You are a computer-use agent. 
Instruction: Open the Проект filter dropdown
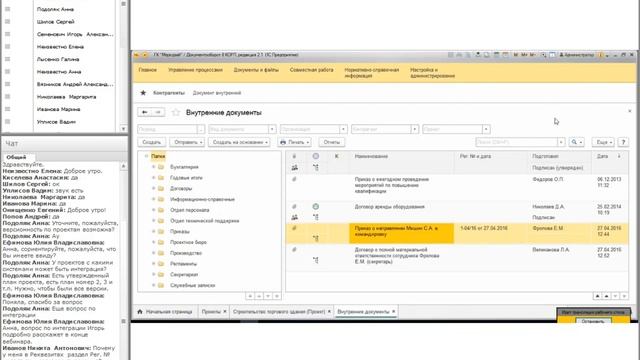(x=486, y=129)
